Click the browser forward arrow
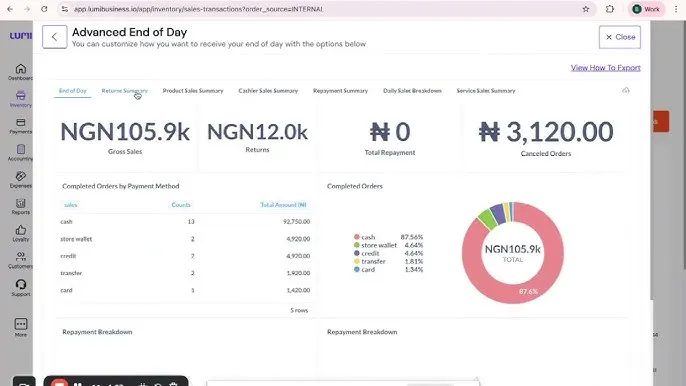Screen dimensions: 686x386 [x=27, y=9]
